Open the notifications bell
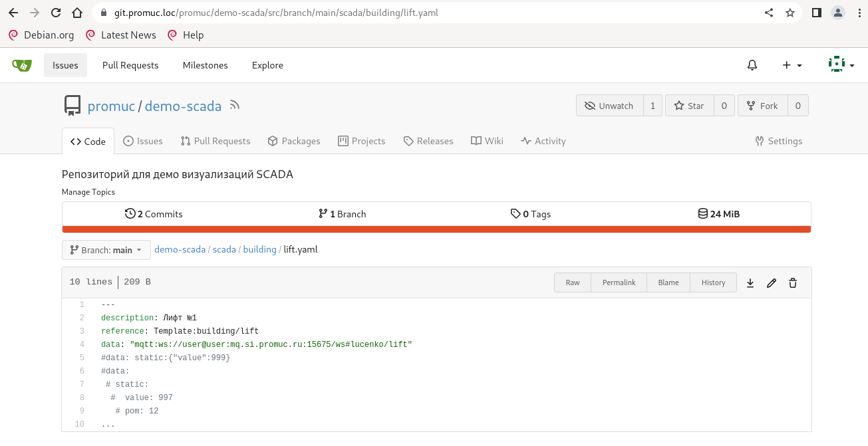 click(752, 65)
